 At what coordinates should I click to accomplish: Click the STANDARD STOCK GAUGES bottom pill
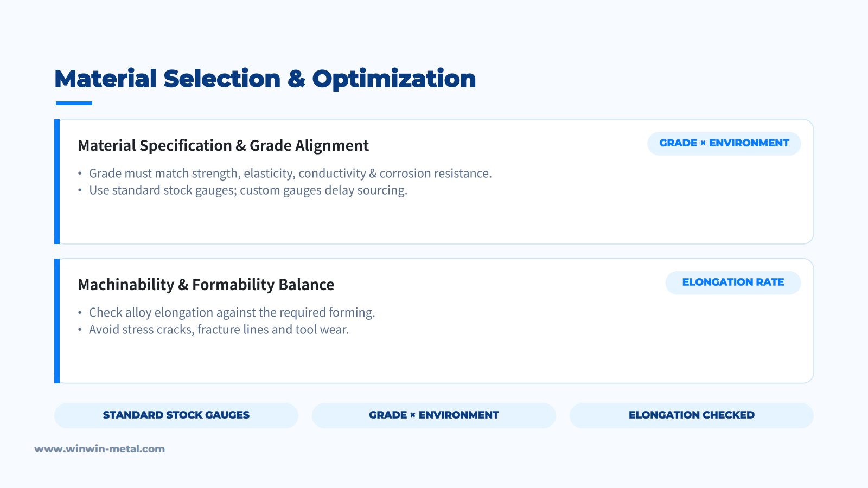(x=176, y=415)
